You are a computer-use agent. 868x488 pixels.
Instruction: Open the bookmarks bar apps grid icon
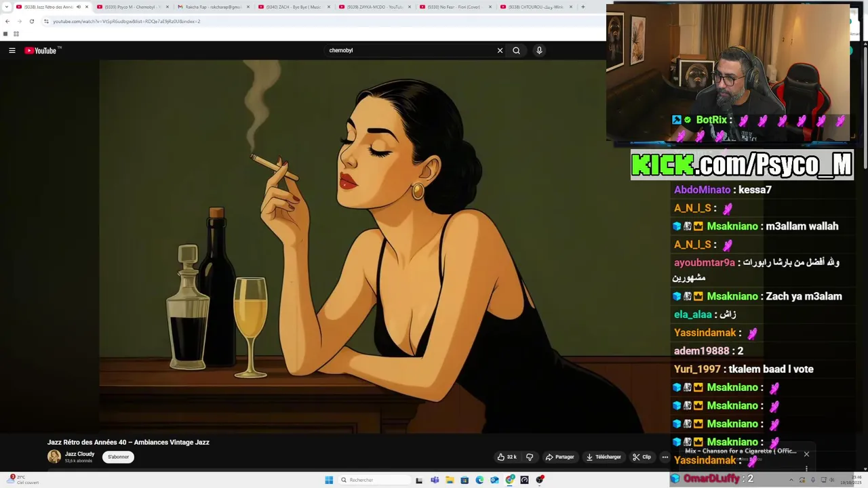16,34
